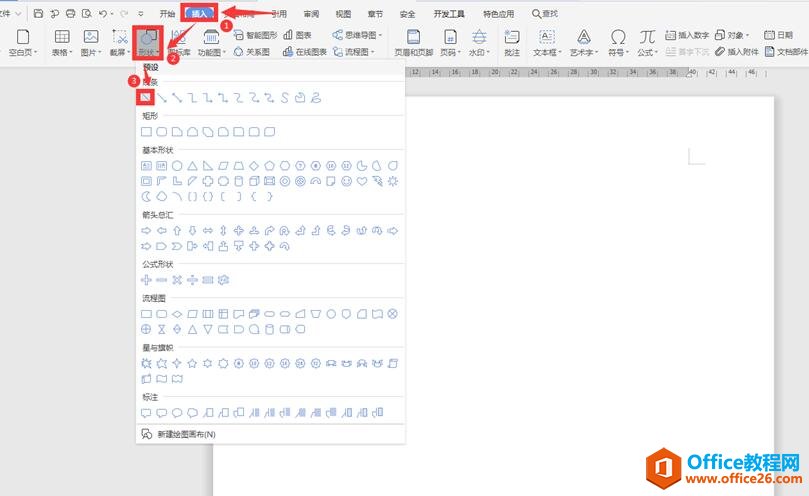Select the flowchart decision diamond
The height and width of the screenshot is (496, 809).
tap(177, 314)
